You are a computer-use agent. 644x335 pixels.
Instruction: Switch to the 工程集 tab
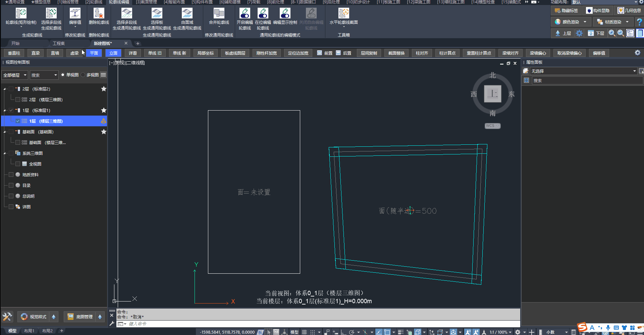point(59,44)
